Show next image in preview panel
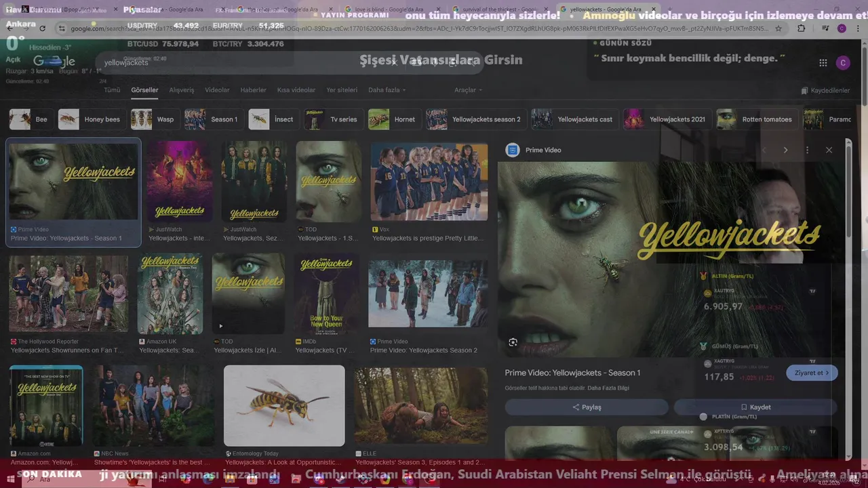Viewport: 868px width, 488px height. (x=785, y=150)
